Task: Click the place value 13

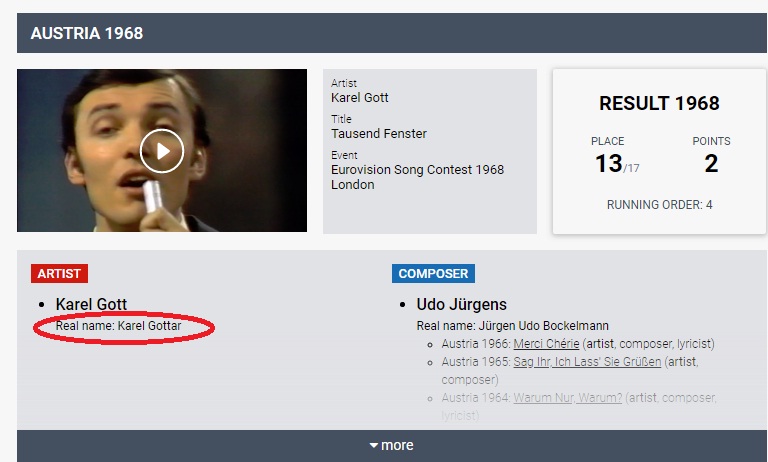Action: [x=609, y=164]
